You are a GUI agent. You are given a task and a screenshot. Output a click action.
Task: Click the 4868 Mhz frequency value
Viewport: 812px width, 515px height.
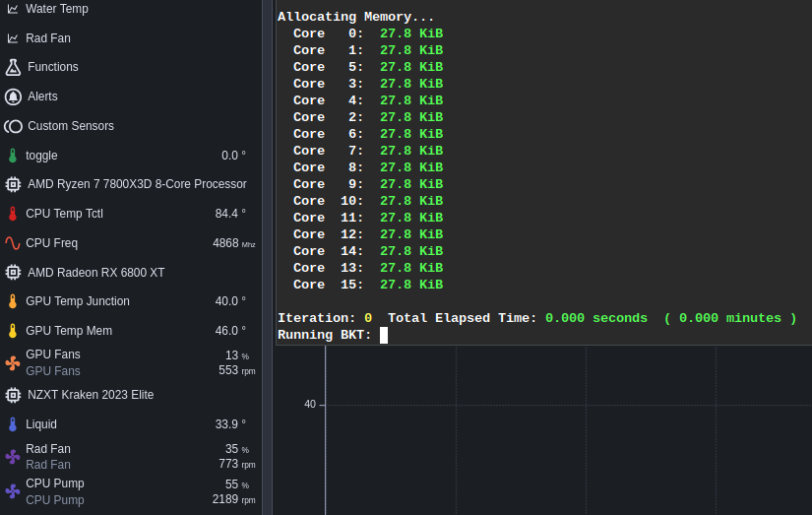pos(234,243)
